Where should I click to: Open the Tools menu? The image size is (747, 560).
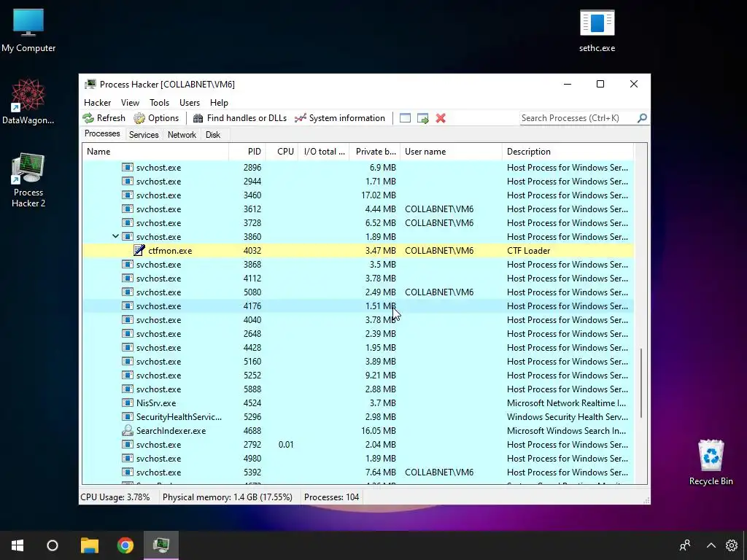159,103
